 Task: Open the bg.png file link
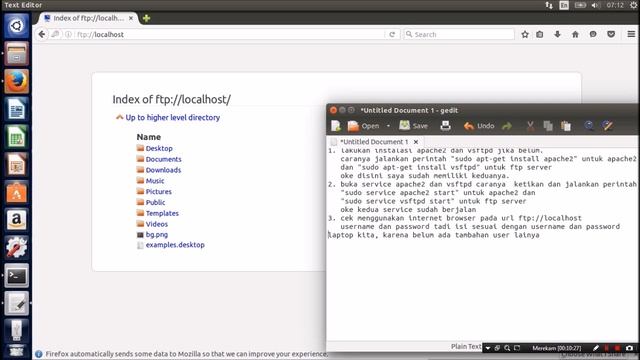point(157,235)
